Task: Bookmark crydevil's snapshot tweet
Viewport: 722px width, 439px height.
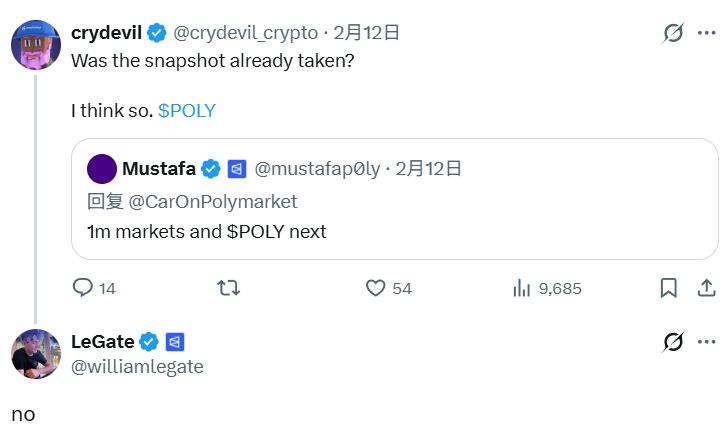Action: (668, 288)
